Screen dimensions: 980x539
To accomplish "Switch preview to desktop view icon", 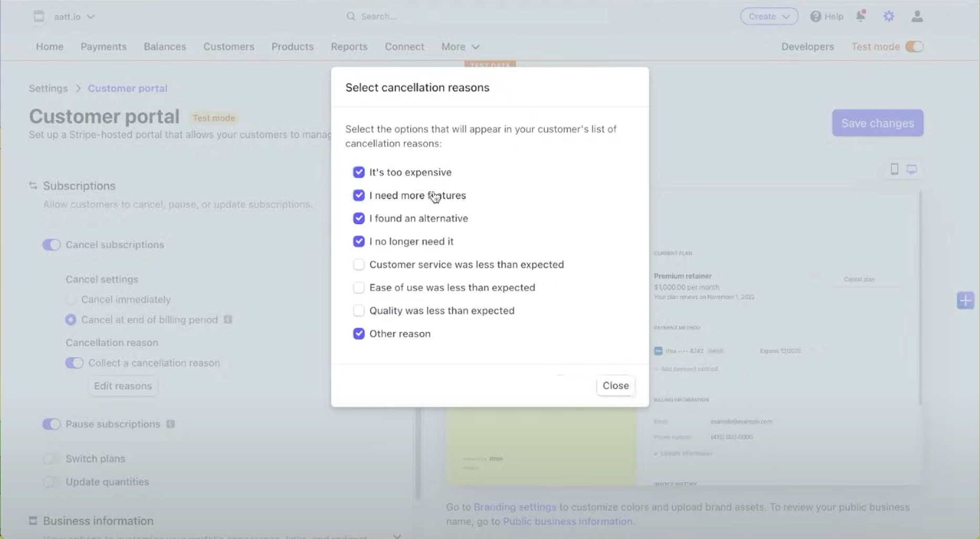I will click(912, 169).
